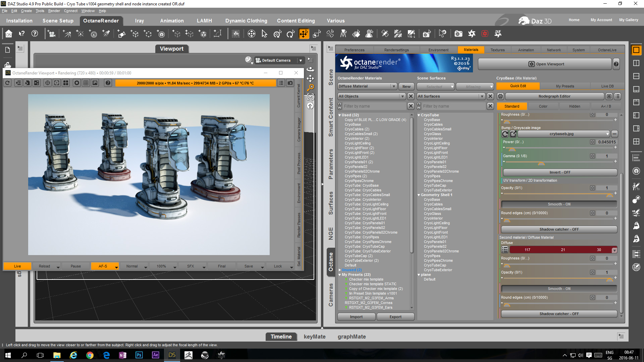The height and width of the screenshot is (362, 644).
Task: Click the octane viewport help icon
Action: click(x=108, y=83)
